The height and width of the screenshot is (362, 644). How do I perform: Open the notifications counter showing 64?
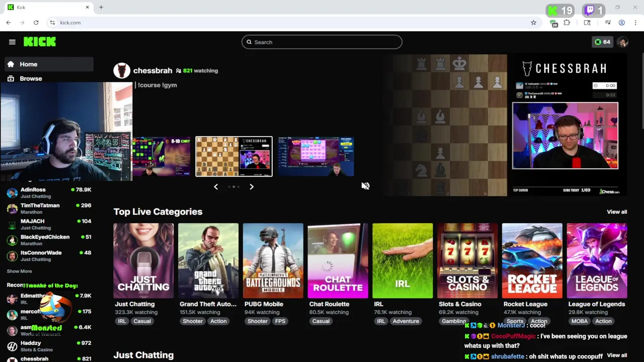pos(602,42)
